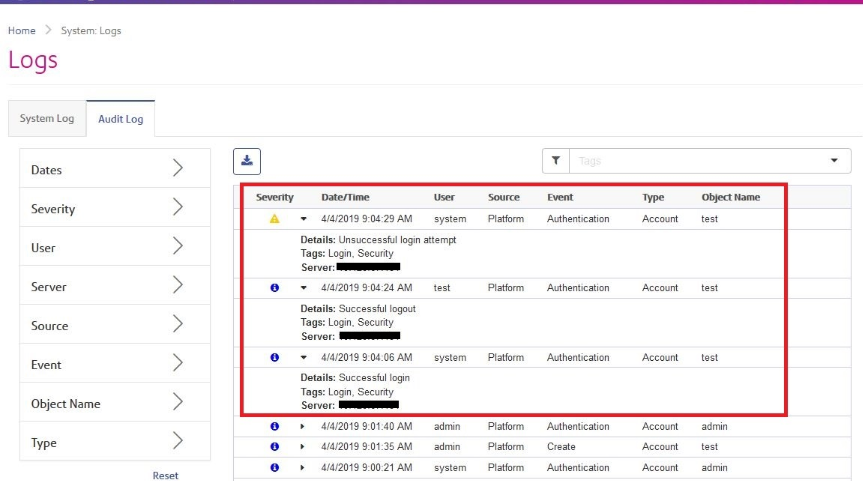Expand the 9:01:35 AM Create log entry
Viewport: 863px width, 481px height.
303,447
